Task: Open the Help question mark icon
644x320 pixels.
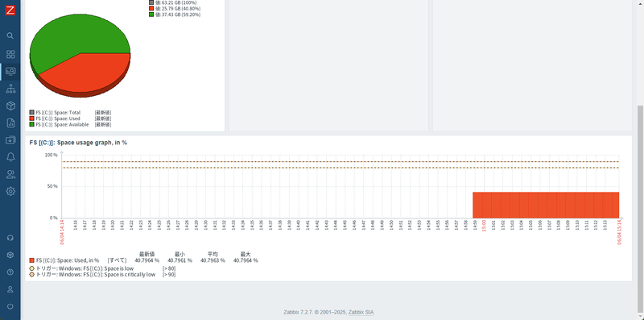Action: point(10,272)
